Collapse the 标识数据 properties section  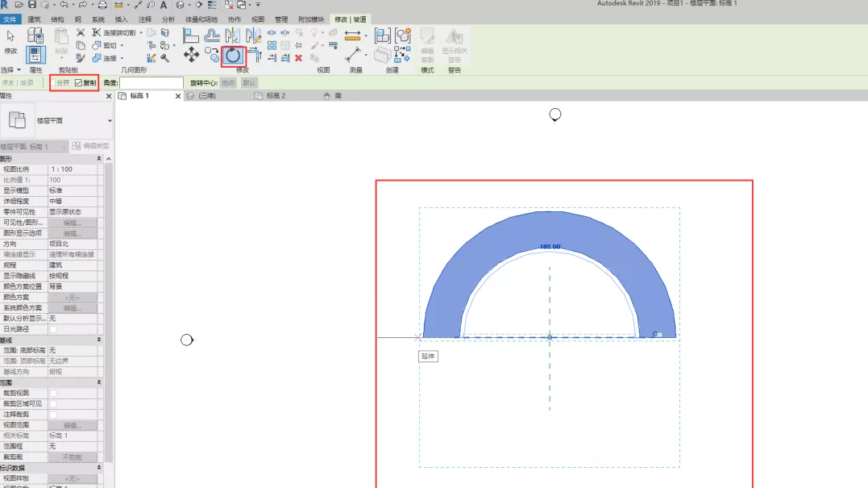[99, 468]
